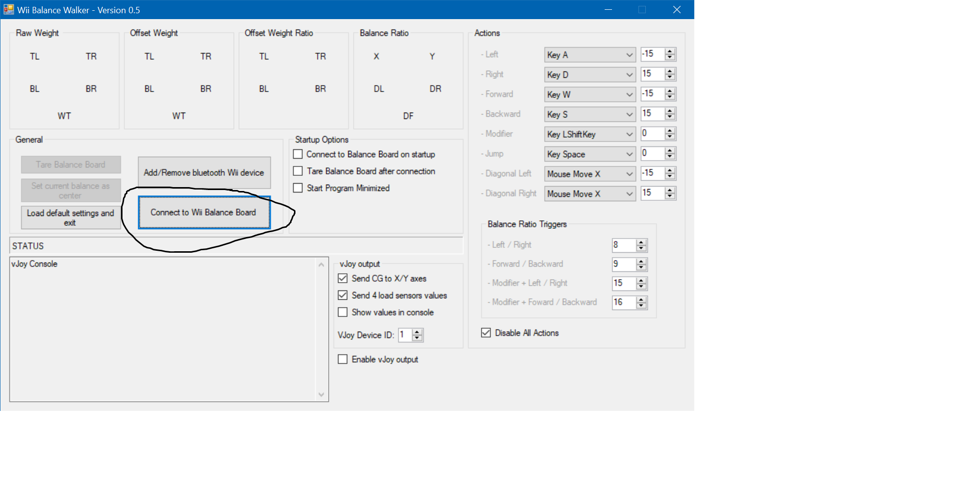Expand Diagonal Right Mouse Move X dropdown
980x478 pixels.
point(590,193)
